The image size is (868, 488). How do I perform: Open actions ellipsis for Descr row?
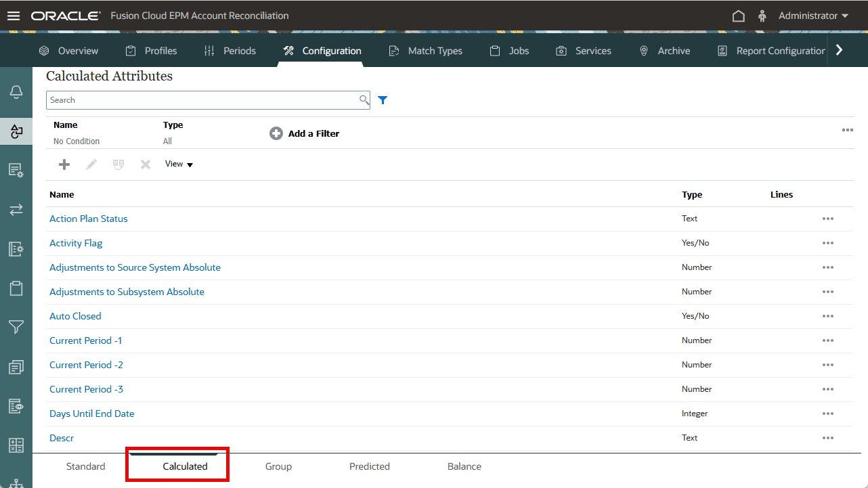click(827, 438)
